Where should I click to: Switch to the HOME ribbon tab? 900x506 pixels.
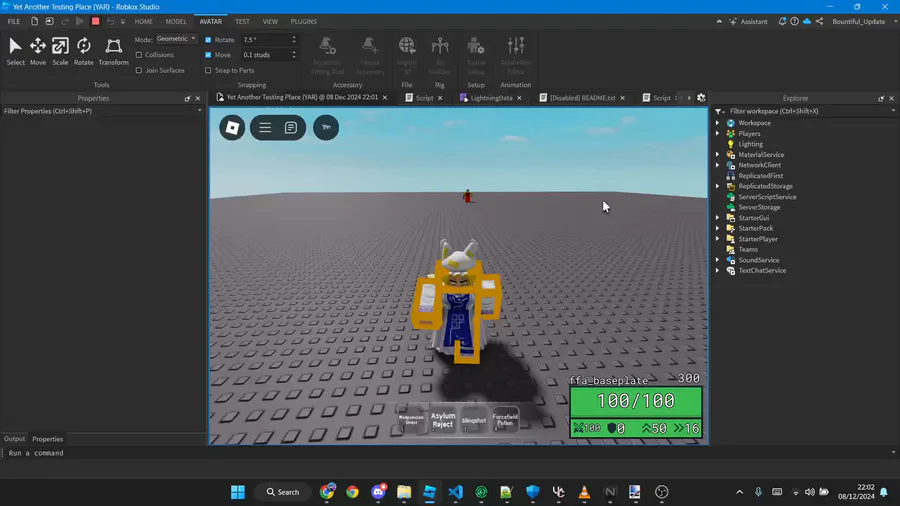(x=143, y=21)
